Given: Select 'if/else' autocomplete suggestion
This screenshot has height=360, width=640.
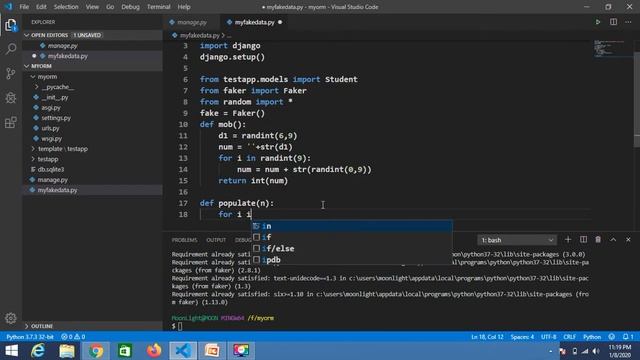Looking at the screenshot, I should click(352, 248).
